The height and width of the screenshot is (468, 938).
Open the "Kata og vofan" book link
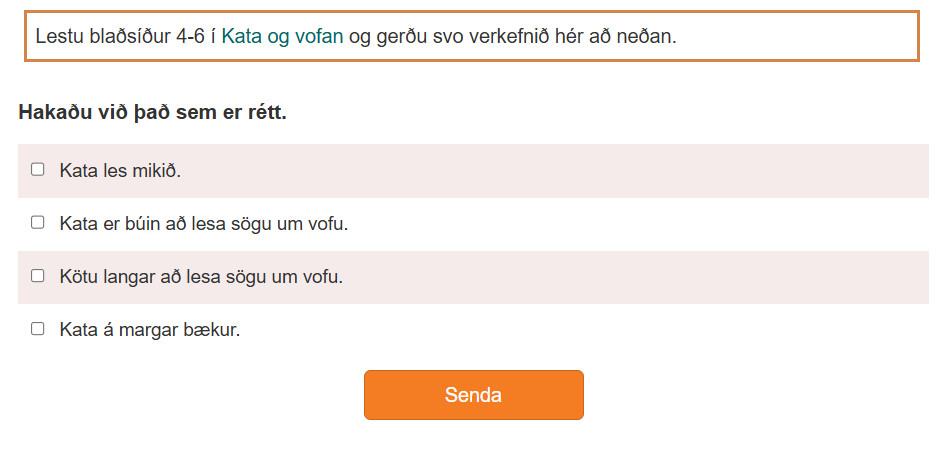click(282, 37)
